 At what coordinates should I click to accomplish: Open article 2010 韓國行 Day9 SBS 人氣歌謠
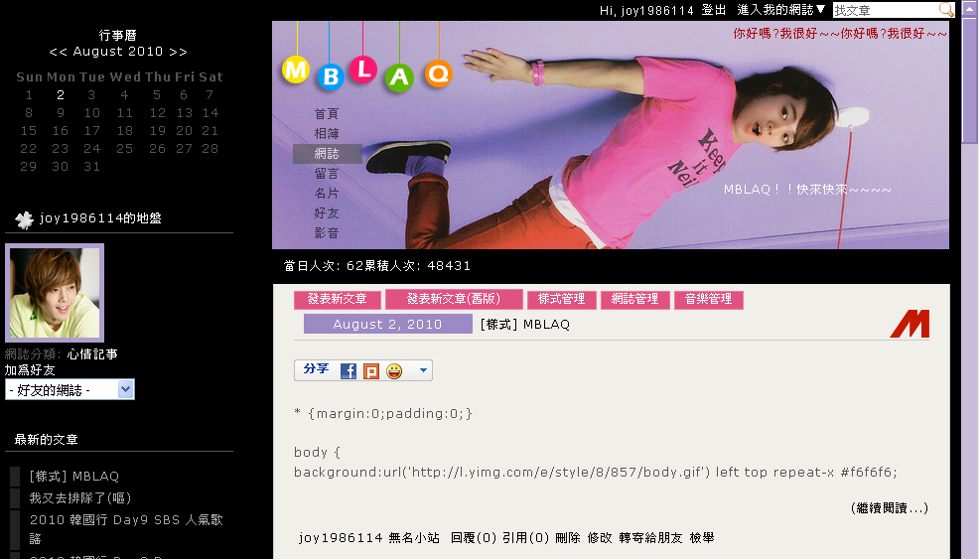(126, 529)
